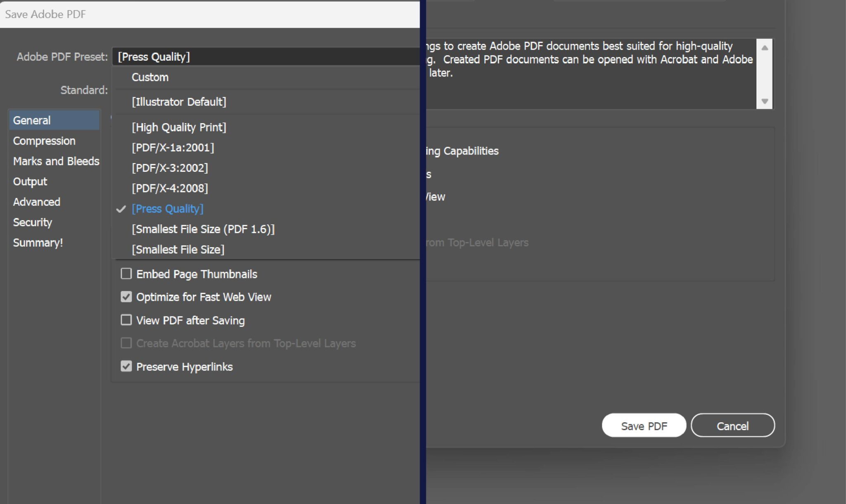Uncheck Preserve Hyperlinks option

click(126, 366)
